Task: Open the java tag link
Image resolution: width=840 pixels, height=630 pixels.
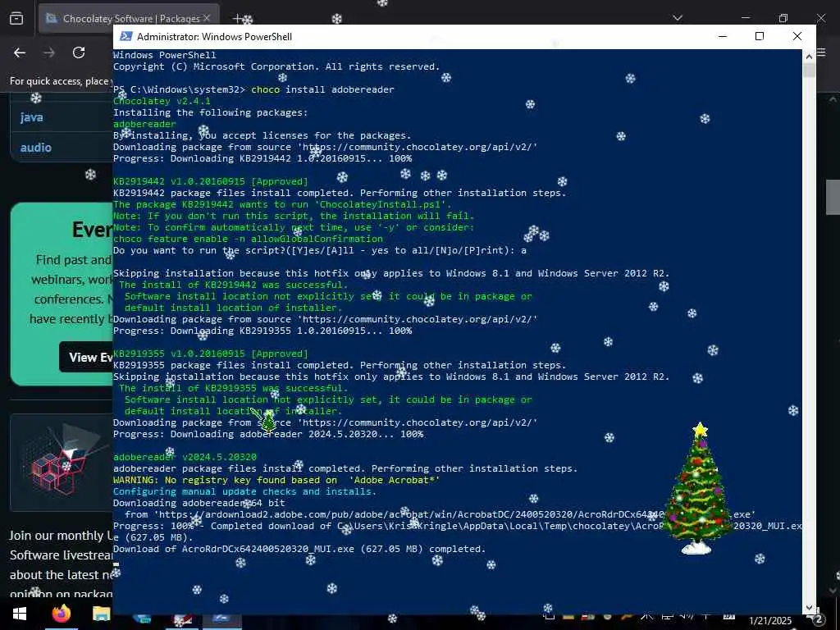Action: click(x=32, y=117)
